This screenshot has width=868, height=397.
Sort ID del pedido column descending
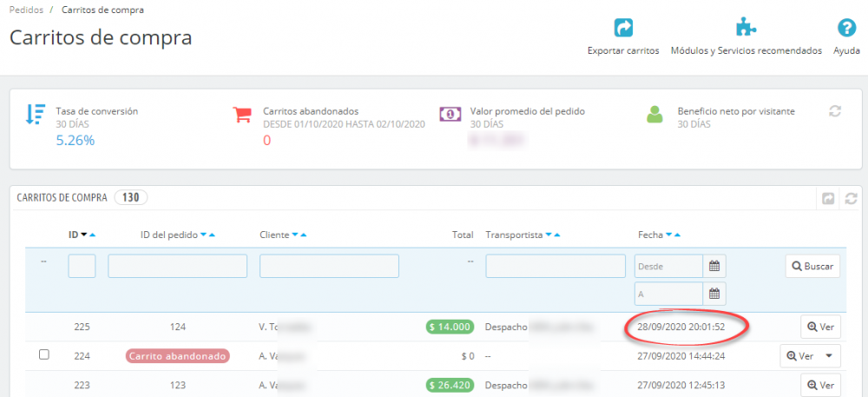point(203,235)
